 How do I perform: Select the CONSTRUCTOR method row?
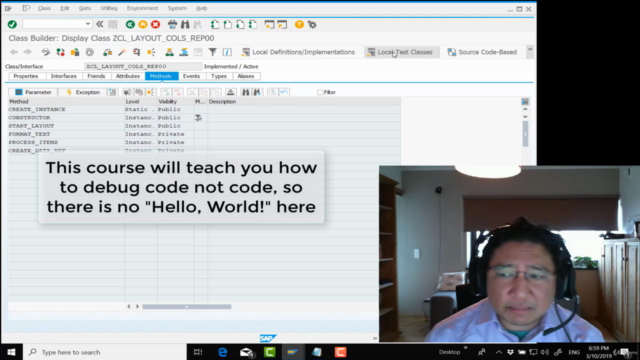tap(204, 118)
